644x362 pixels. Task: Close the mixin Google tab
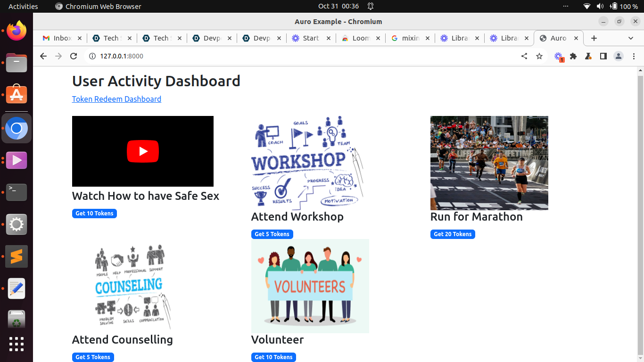point(428,38)
